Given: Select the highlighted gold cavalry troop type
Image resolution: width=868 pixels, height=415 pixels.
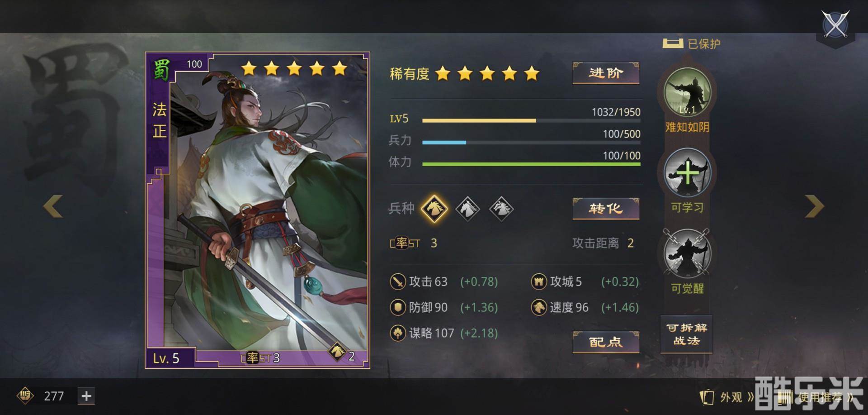Looking at the screenshot, I should pos(434,209).
